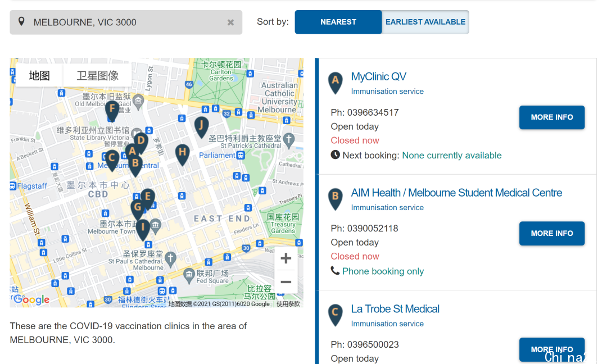Open the MyClinic QV clinic link
This screenshot has width=607, height=364.
378,76
